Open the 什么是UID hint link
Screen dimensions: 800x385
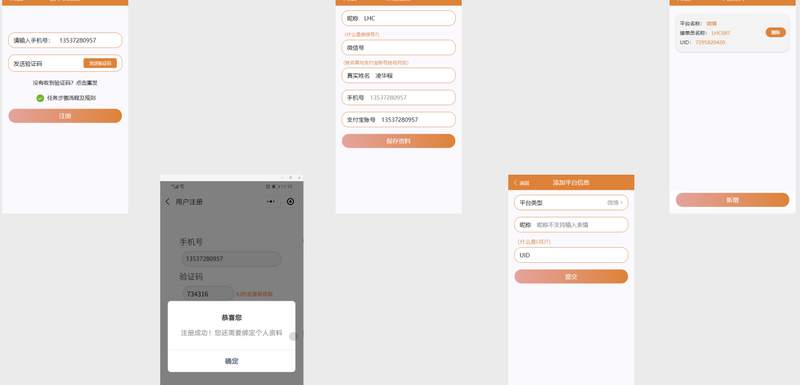tap(534, 242)
